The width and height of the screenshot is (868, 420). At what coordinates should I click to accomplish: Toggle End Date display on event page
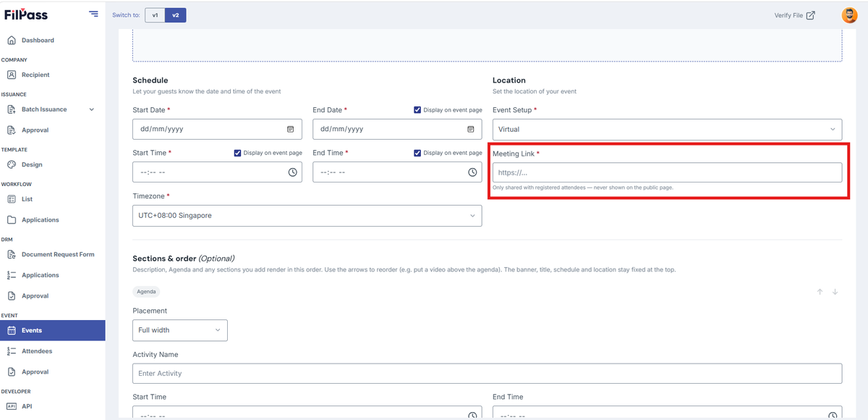coord(417,110)
